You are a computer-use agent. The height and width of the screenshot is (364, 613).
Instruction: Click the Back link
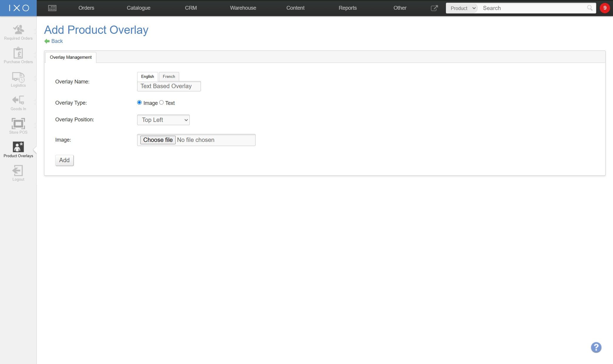[x=57, y=41]
